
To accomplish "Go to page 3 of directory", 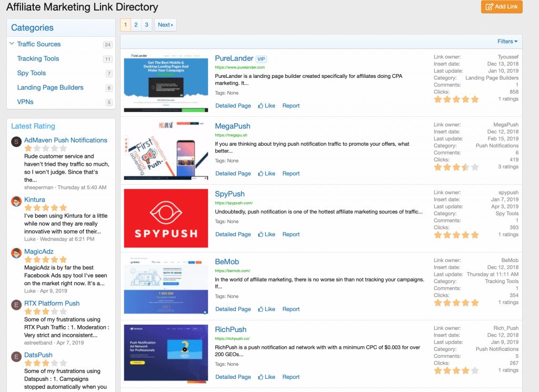I will point(146,25).
